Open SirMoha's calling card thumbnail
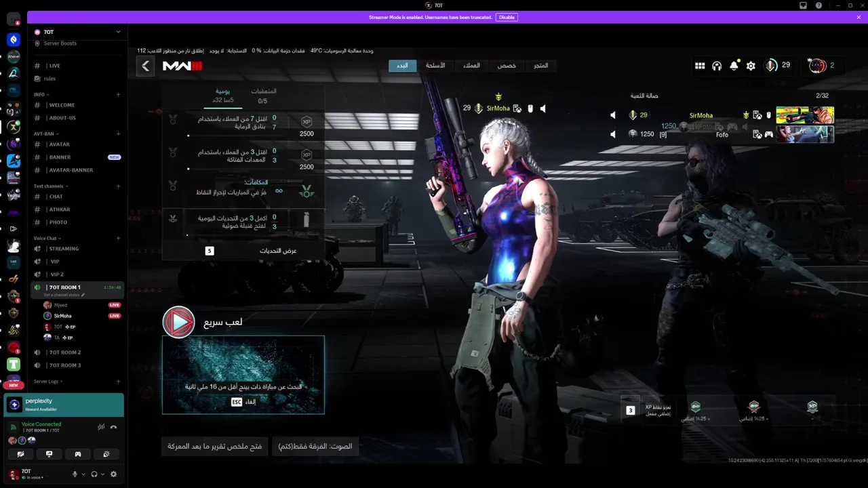Image resolution: width=868 pixels, height=488 pixels. 805,115
